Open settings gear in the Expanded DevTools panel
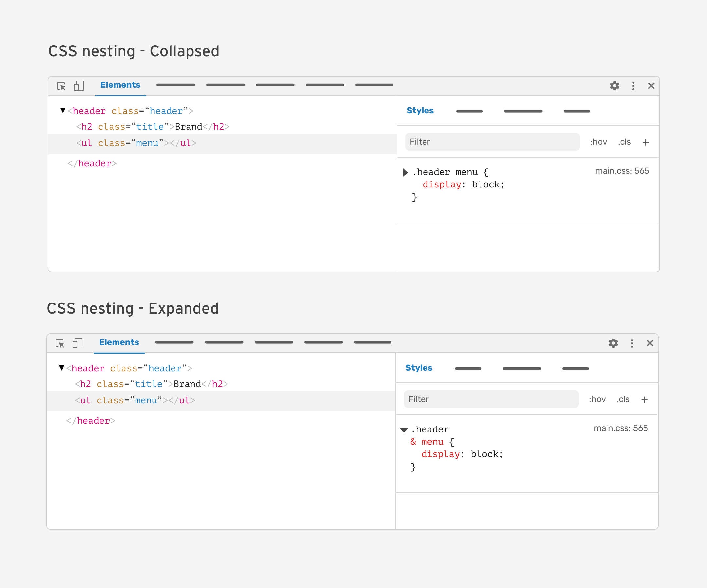 [613, 343]
